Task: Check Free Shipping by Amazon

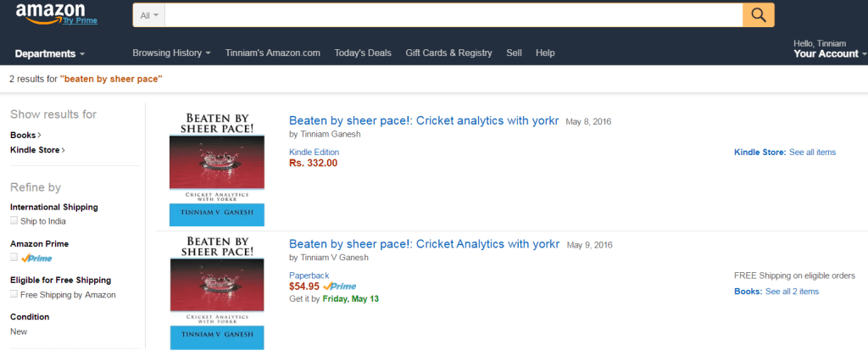Action: [14, 294]
